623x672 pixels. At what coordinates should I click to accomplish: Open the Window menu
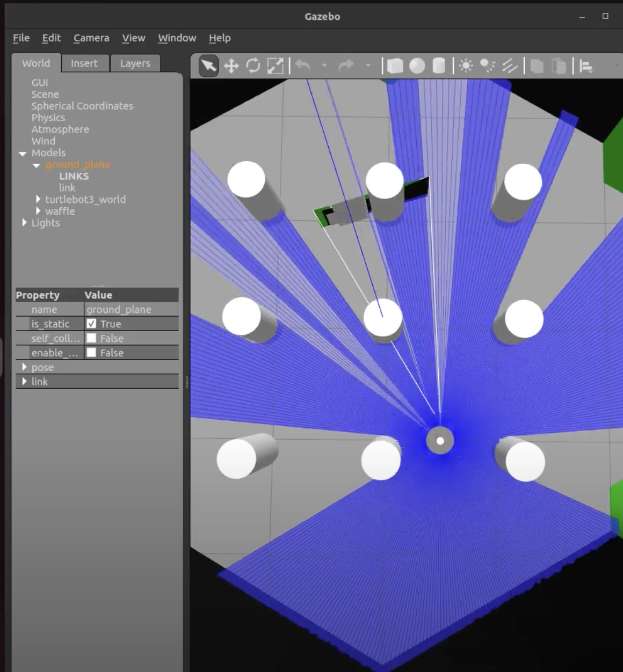(177, 38)
